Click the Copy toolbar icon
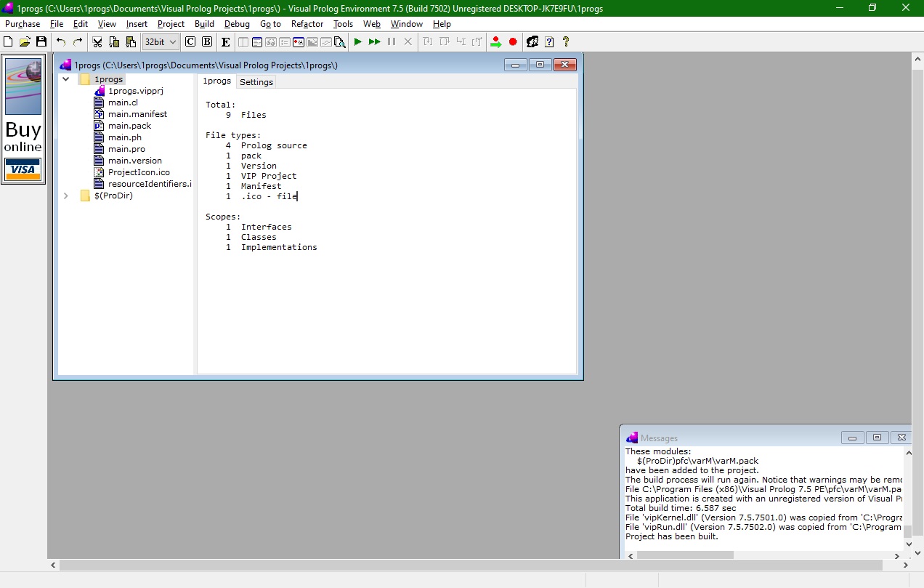 114,42
